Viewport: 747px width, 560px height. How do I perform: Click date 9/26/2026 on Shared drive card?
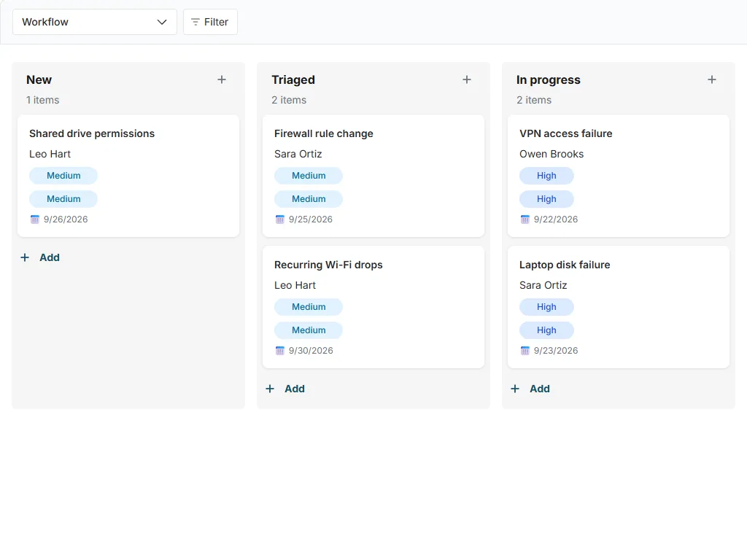point(66,219)
